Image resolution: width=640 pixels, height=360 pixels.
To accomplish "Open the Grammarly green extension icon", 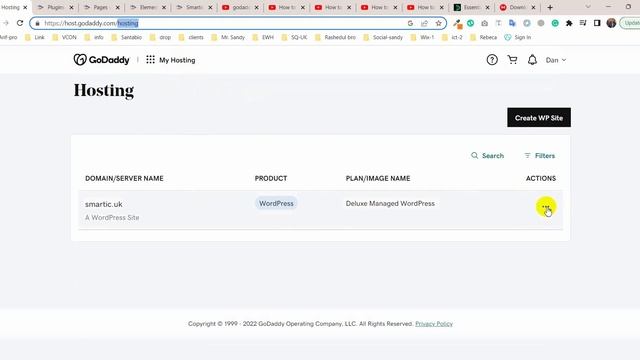I will click(x=555, y=23).
